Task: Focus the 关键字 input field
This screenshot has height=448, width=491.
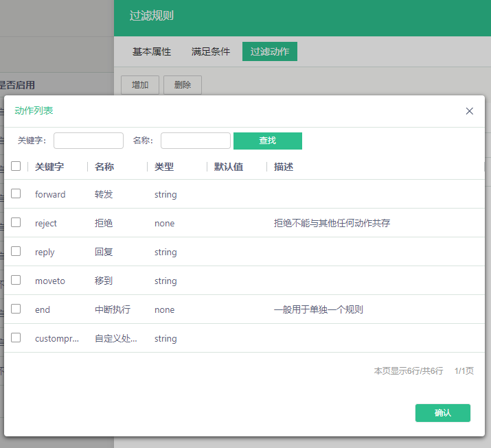Action: [89, 141]
